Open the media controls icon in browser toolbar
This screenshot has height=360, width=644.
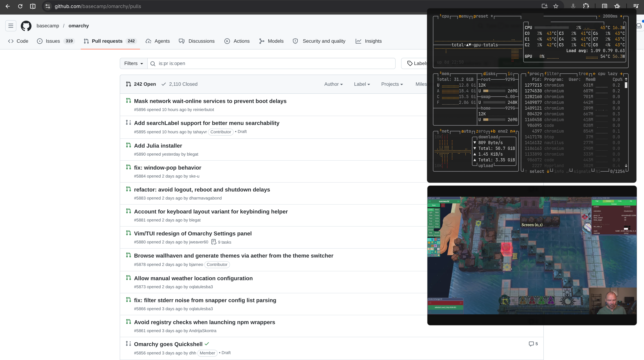pyautogui.click(x=636, y=6)
